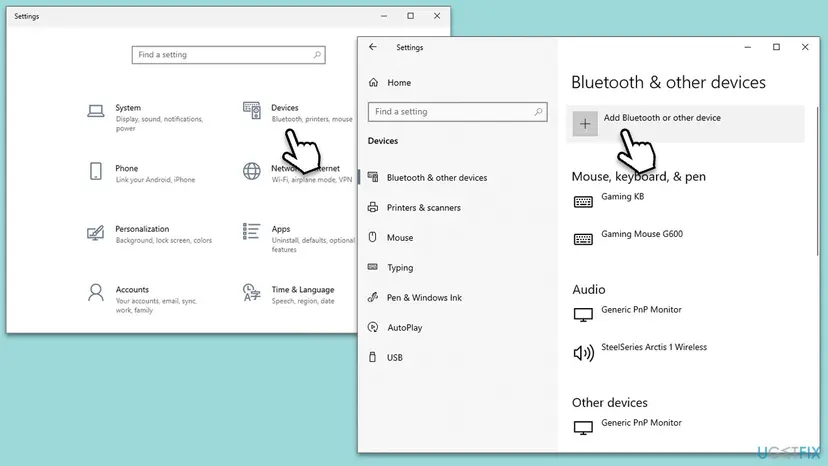The image size is (828, 466).
Task: Open Accounts person icon in back window
Action: pos(96,292)
